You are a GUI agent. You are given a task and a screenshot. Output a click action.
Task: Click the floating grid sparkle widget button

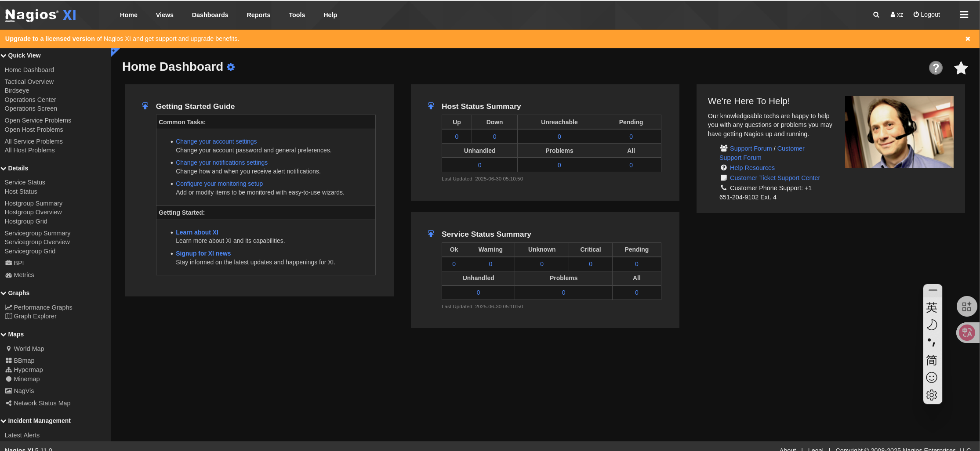pyautogui.click(x=967, y=307)
